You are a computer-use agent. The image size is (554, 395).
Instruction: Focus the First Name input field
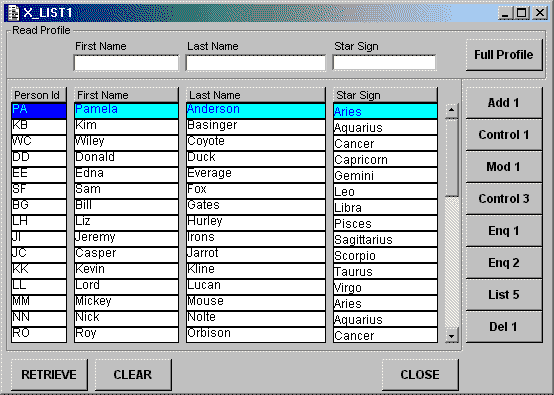click(x=126, y=63)
